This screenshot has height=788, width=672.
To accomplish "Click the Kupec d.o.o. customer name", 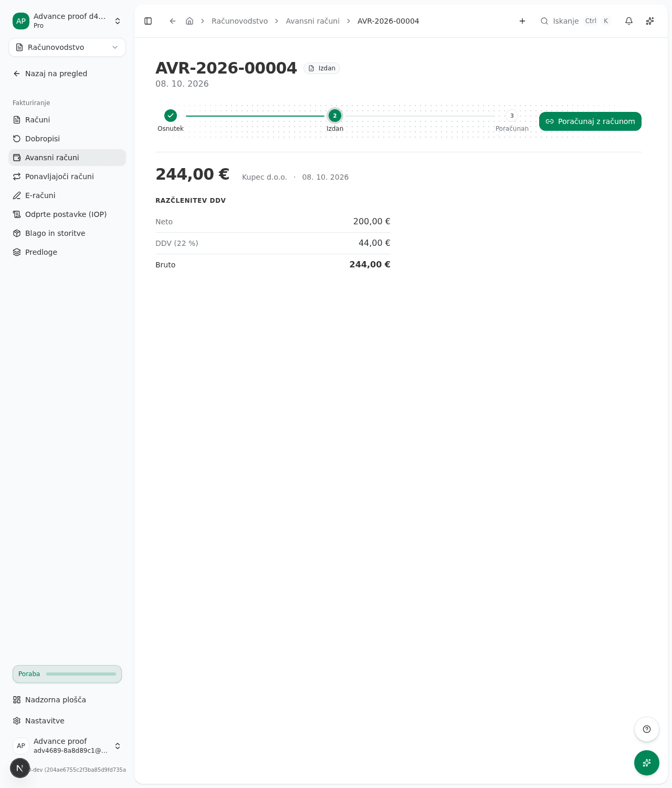I will 265,177.
